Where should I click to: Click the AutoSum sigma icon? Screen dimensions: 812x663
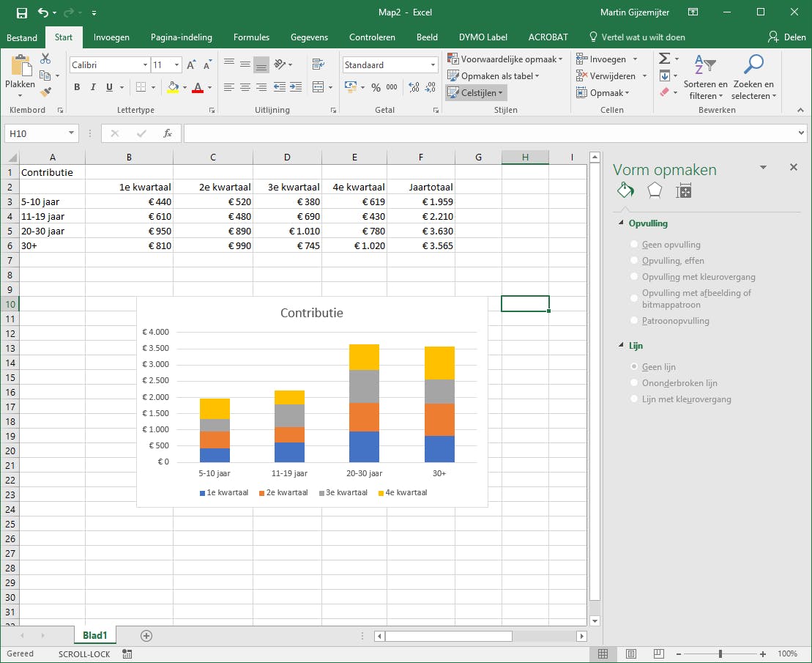click(x=664, y=59)
